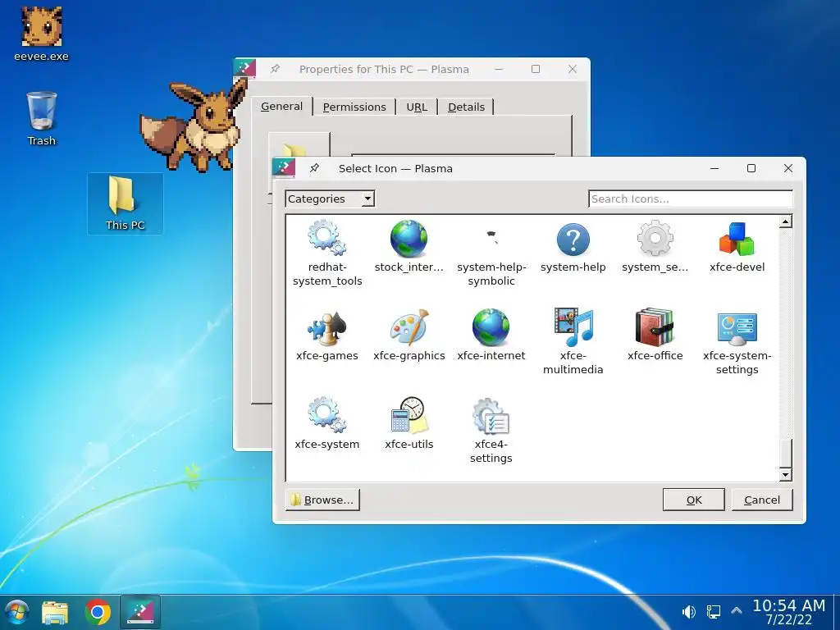Pick the xfce-games chess piece icon
Screen dimensions: 840x630
click(326, 328)
